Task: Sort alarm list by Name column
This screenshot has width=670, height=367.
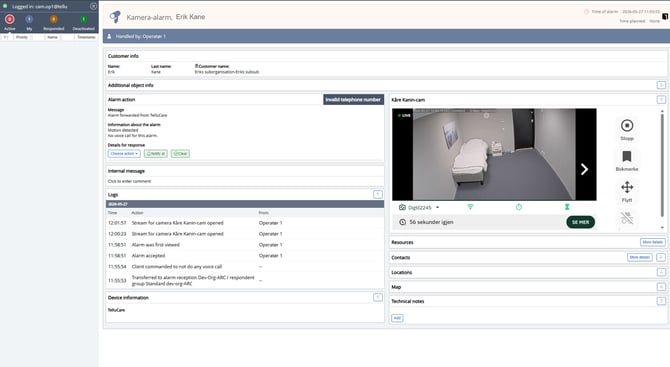Action: coord(52,37)
